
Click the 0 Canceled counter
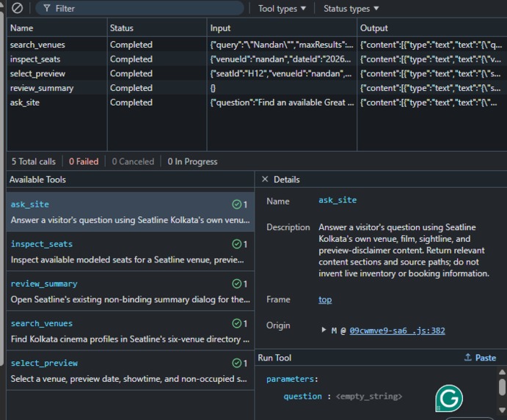click(133, 161)
